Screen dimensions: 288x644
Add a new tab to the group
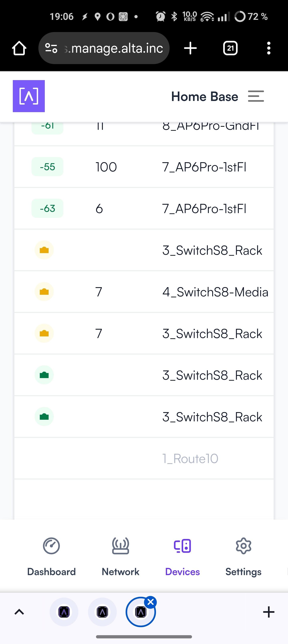269,612
